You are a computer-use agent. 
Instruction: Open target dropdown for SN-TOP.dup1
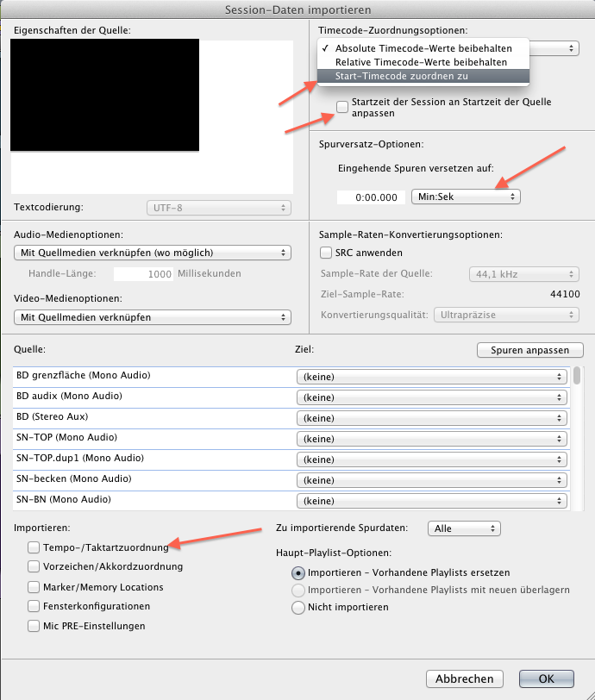pyautogui.click(x=431, y=459)
